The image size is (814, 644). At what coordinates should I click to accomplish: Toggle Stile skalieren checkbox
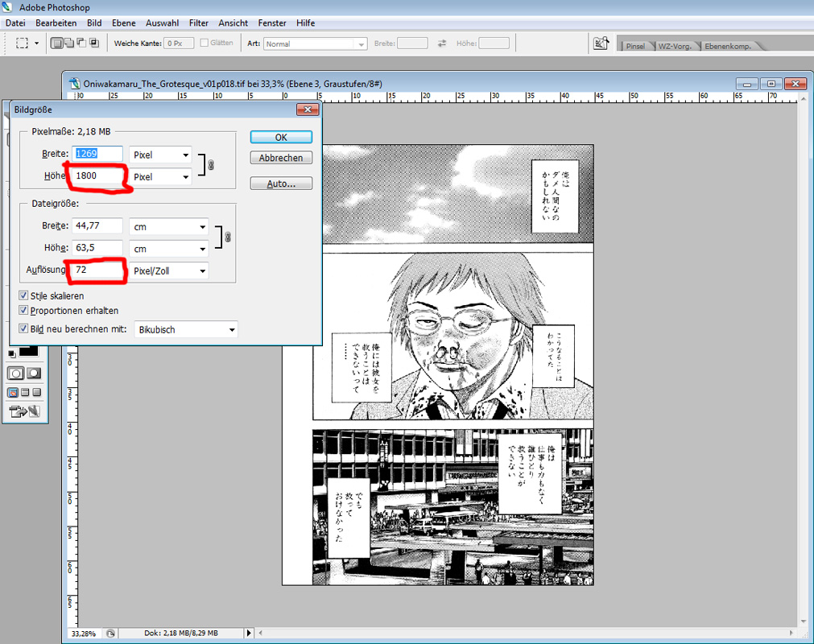pyautogui.click(x=23, y=295)
